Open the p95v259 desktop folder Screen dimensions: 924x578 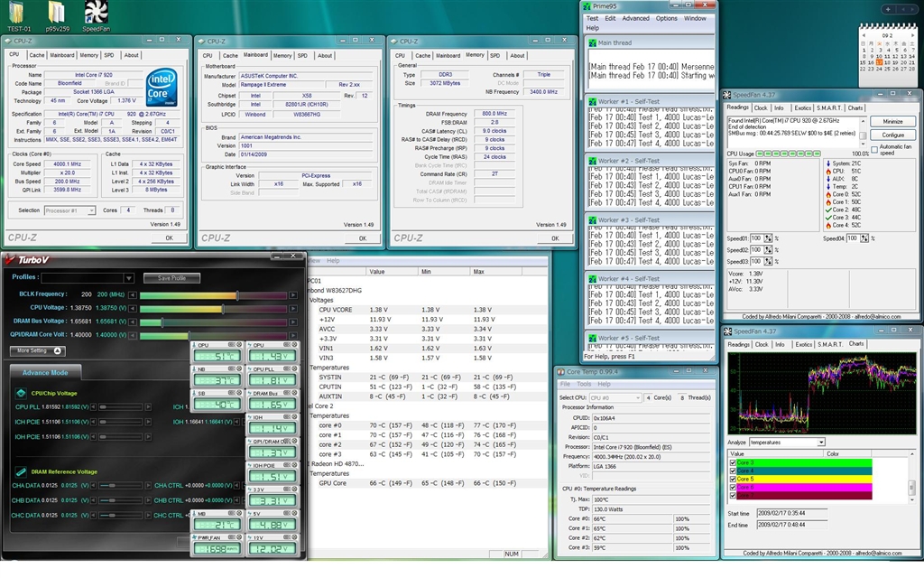(56, 13)
